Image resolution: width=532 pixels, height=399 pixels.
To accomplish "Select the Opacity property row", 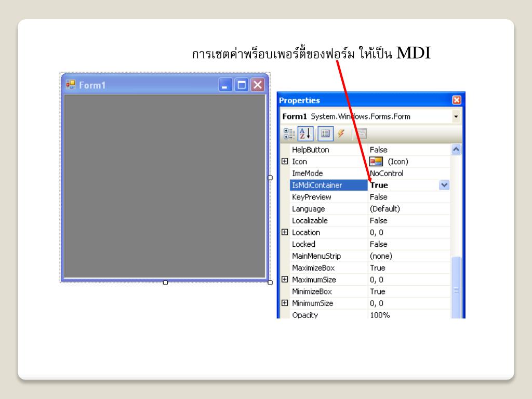I will click(370, 314).
